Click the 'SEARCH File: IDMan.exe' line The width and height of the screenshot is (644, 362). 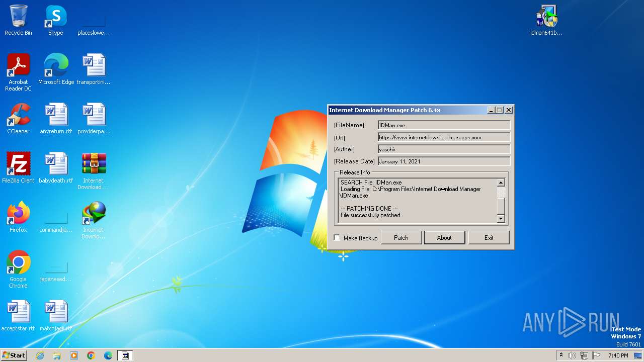tap(371, 183)
